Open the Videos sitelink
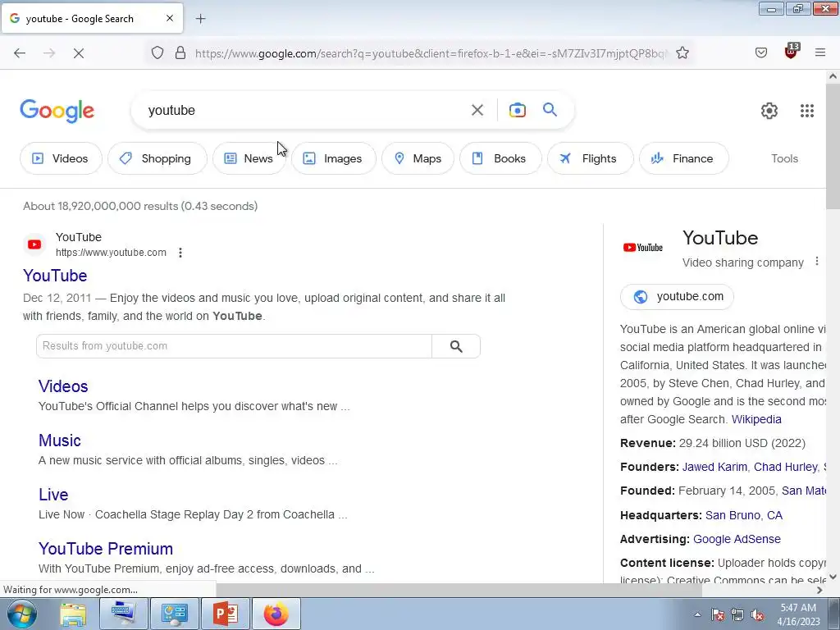This screenshot has height=630, width=840. tap(63, 386)
